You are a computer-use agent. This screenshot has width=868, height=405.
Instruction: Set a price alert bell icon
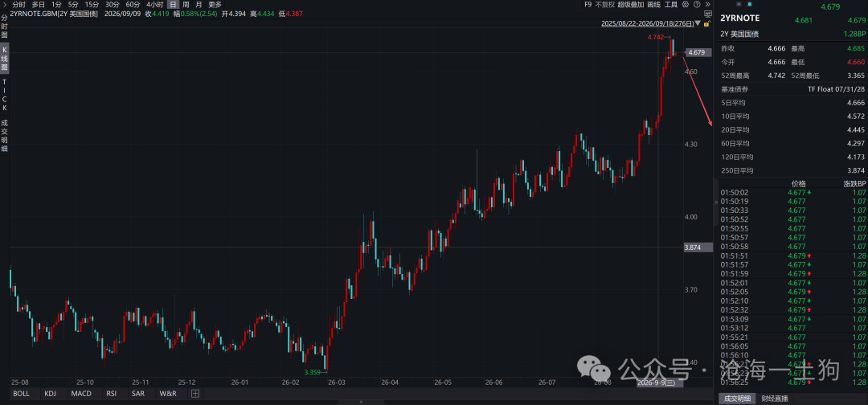750,4
